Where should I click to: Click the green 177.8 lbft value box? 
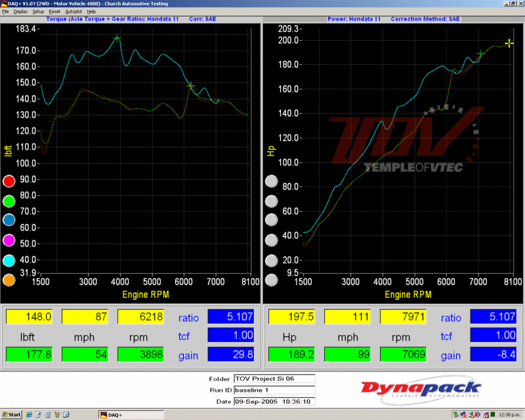tap(30, 354)
